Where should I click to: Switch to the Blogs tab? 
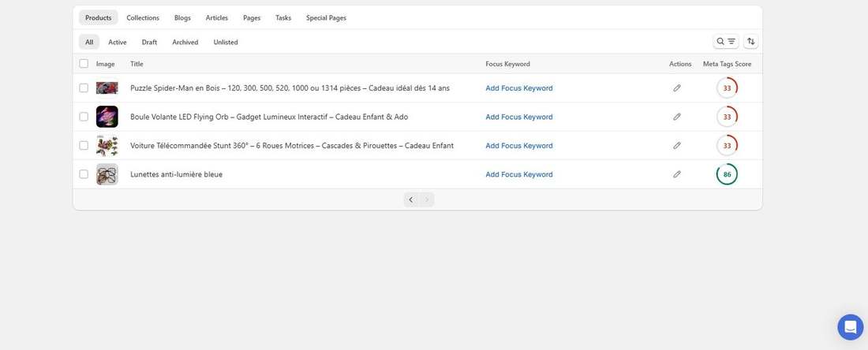click(x=183, y=17)
